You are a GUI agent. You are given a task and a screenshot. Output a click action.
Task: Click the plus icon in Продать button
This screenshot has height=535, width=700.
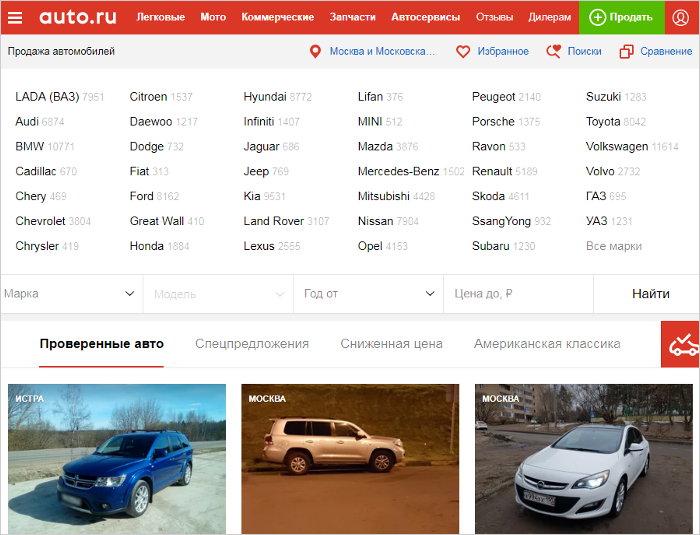(x=597, y=17)
